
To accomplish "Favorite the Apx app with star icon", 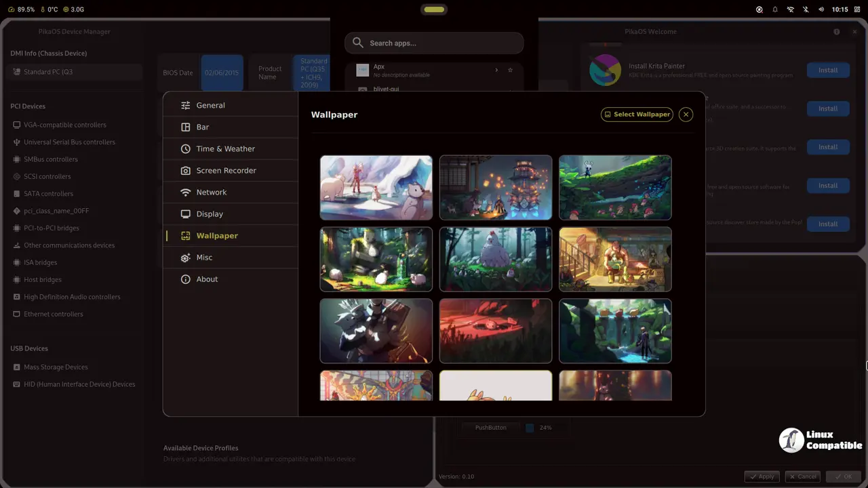I will (510, 70).
